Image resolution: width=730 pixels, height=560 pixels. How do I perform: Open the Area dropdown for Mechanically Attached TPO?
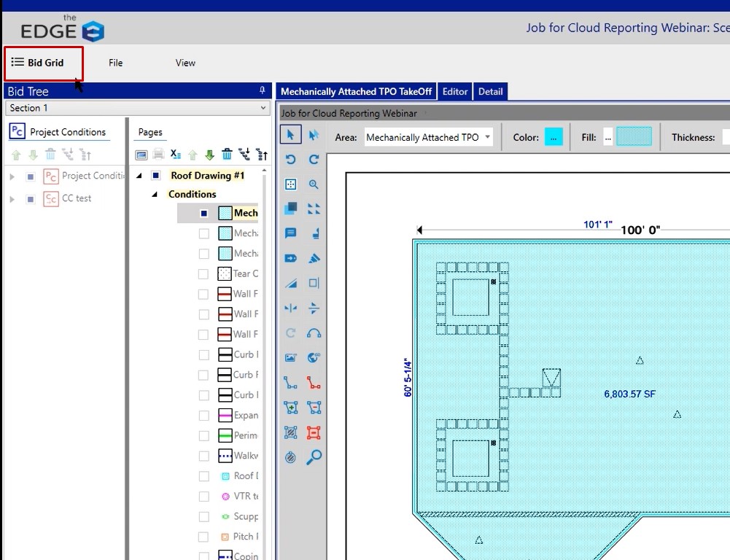pyautogui.click(x=428, y=137)
